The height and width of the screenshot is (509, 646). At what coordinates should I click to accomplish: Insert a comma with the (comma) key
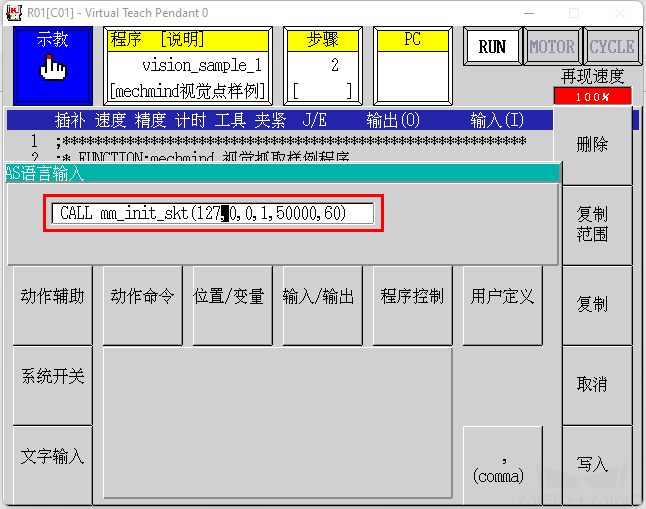503,466
